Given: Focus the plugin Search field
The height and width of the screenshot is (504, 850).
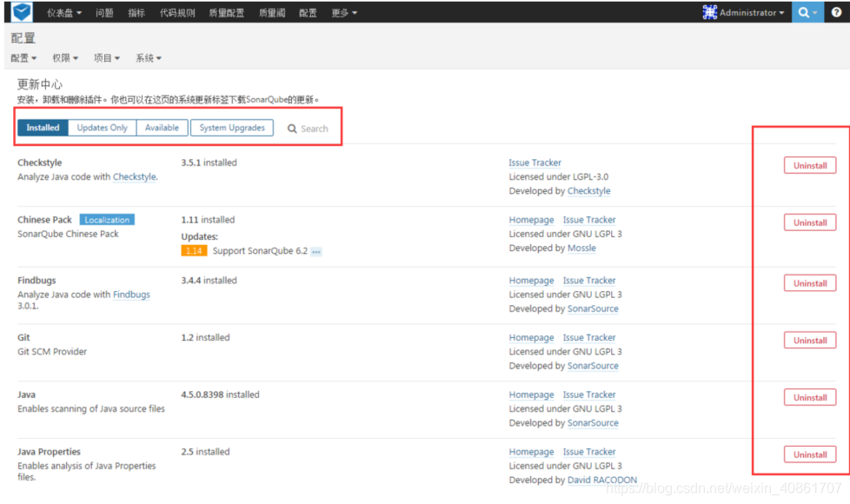Looking at the screenshot, I should coord(314,129).
